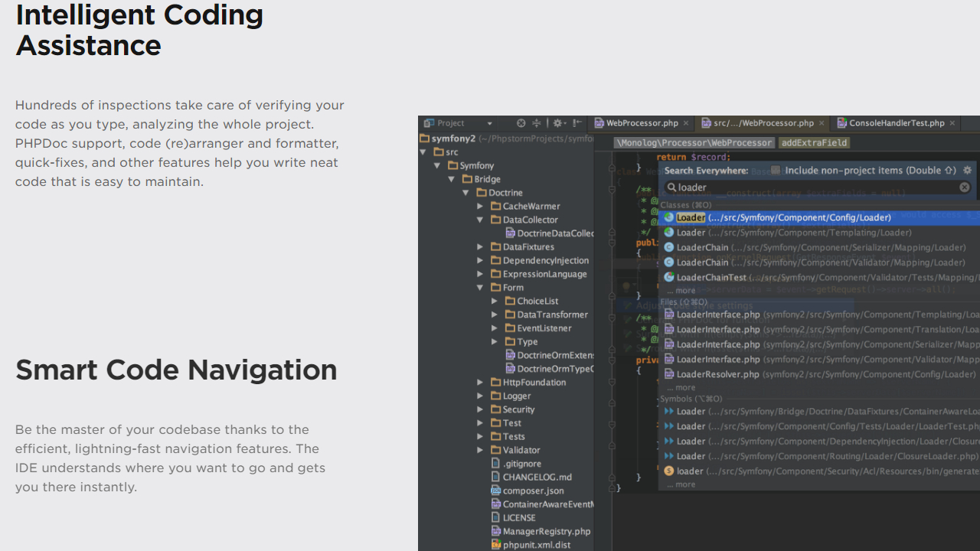Collapse the Doctrine folder
The width and height of the screenshot is (980, 551).
tap(465, 192)
